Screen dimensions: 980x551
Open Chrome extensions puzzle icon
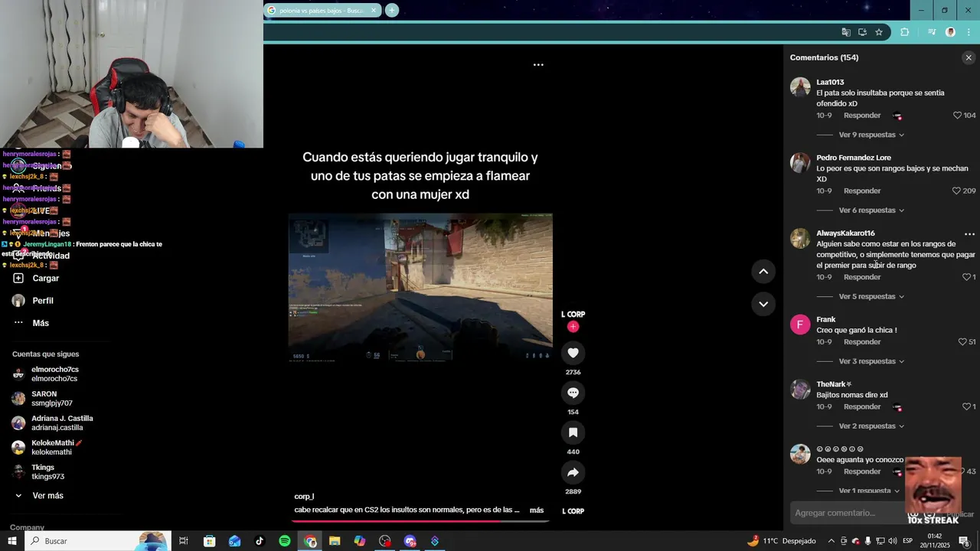904,32
